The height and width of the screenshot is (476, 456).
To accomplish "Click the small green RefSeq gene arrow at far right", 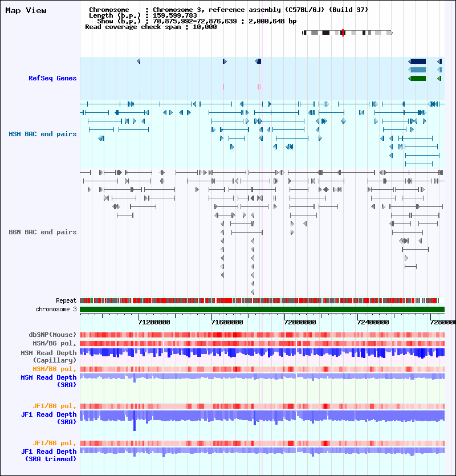I will [439, 78].
